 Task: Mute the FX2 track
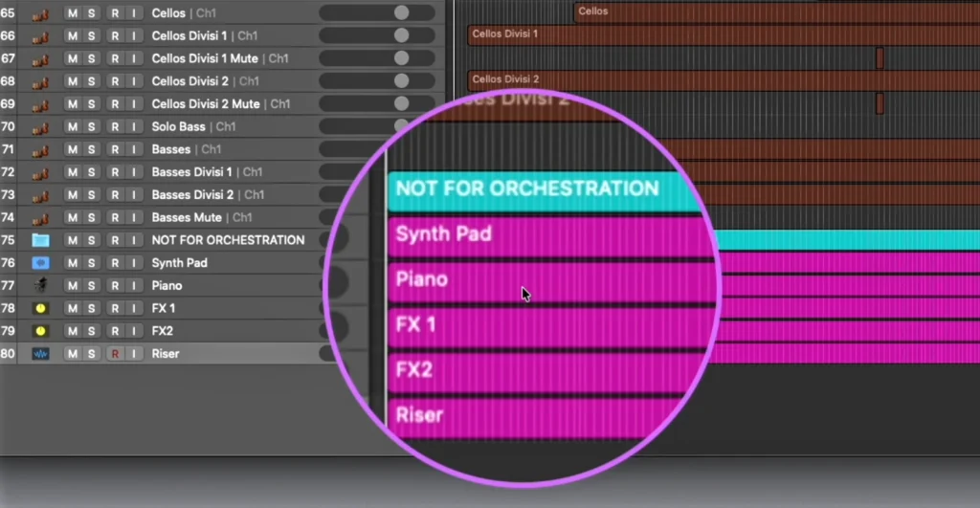pyautogui.click(x=73, y=331)
